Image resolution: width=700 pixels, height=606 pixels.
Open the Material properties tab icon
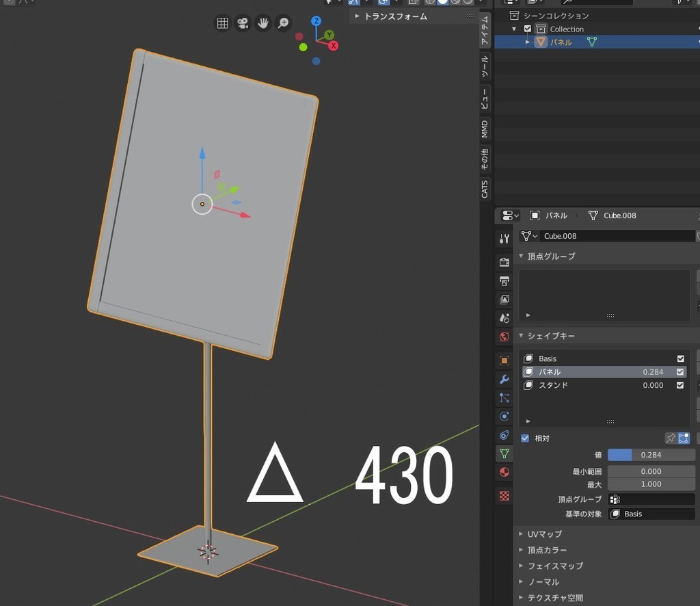tap(504, 472)
